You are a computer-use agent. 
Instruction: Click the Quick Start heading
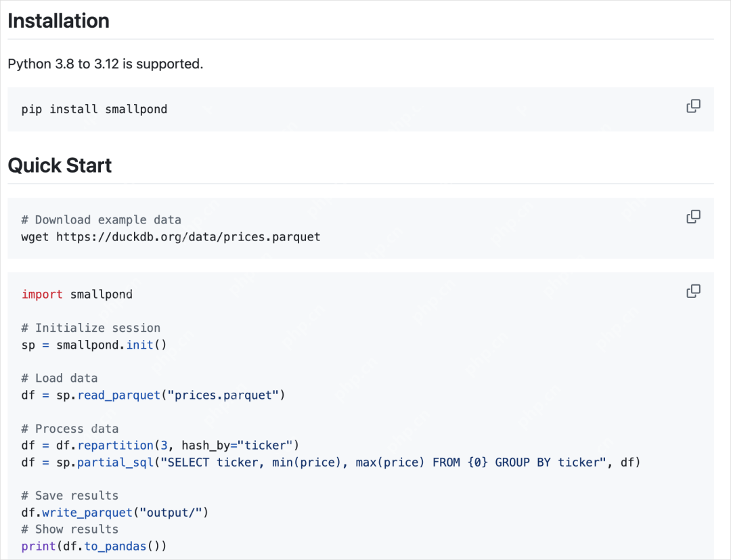click(60, 165)
